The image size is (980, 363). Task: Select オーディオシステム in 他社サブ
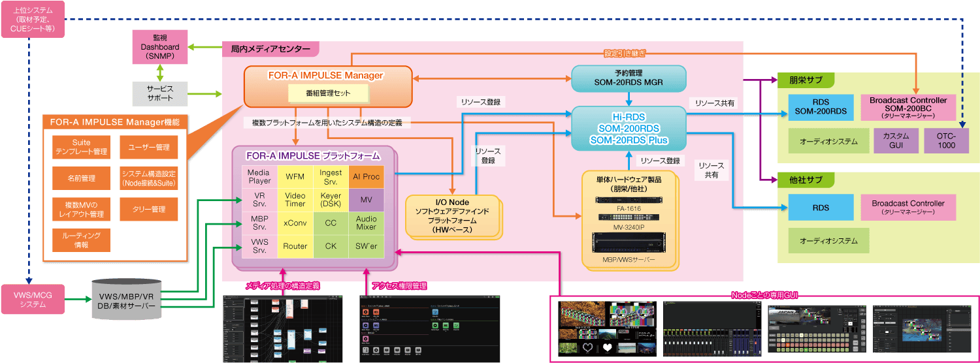click(828, 241)
